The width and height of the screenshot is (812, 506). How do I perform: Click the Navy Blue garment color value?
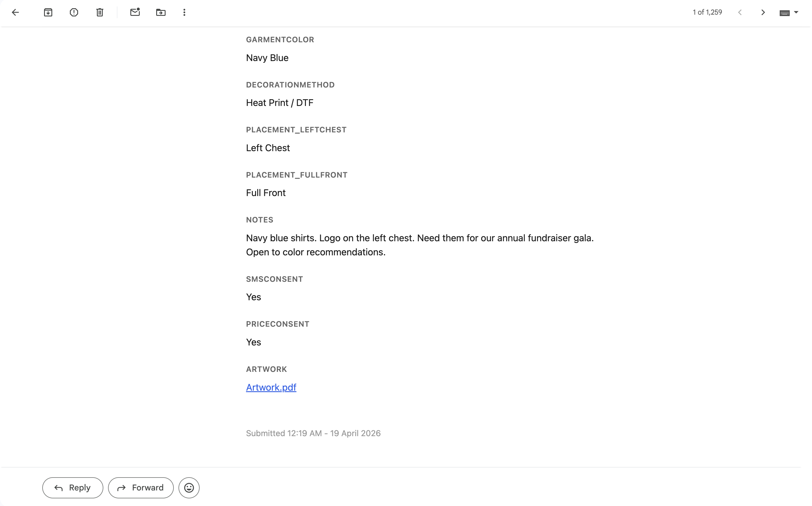(x=267, y=58)
